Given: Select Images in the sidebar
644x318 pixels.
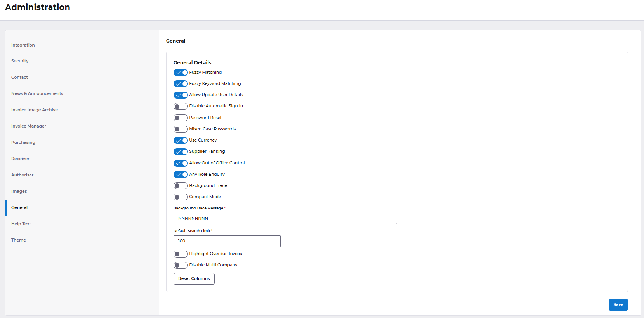Looking at the screenshot, I should [19, 191].
